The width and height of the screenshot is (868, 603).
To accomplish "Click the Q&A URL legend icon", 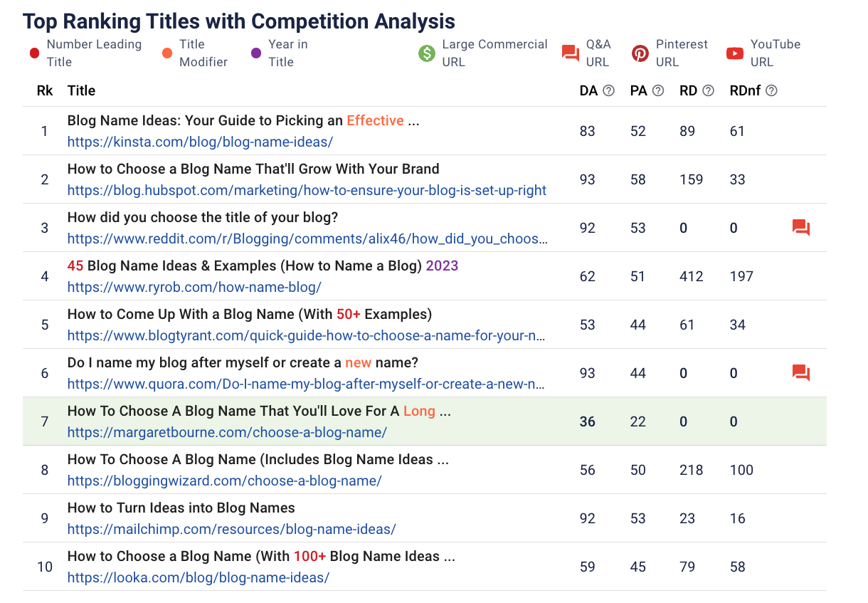I will click(569, 53).
